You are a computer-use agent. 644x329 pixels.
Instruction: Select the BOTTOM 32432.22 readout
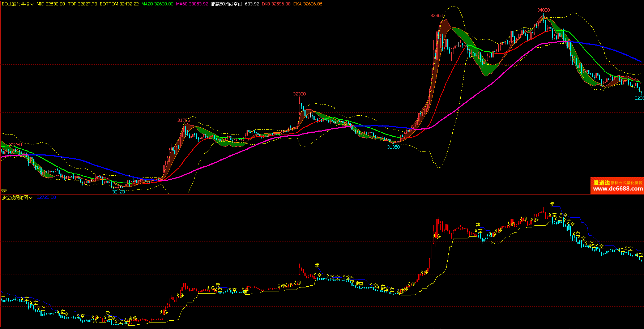point(119,4)
